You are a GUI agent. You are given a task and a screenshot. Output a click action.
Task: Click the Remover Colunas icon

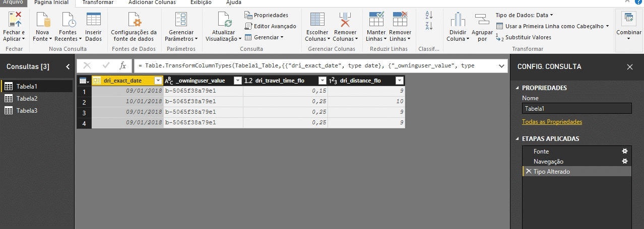(x=345, y=19)
